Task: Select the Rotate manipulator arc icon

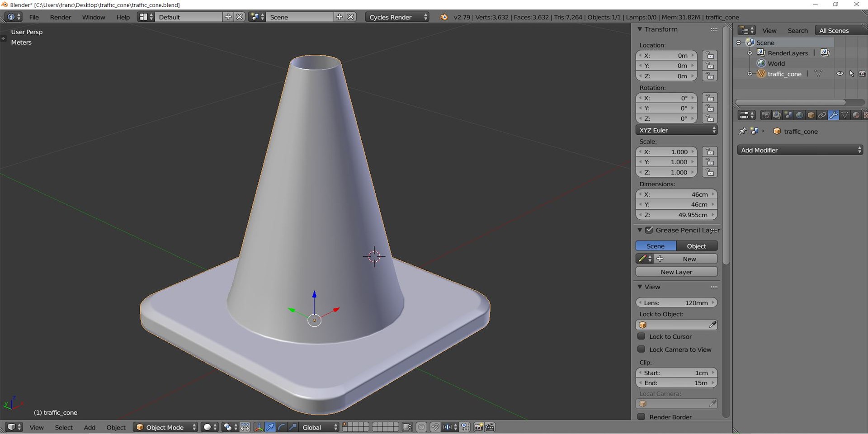Action: tap(282, 427)
